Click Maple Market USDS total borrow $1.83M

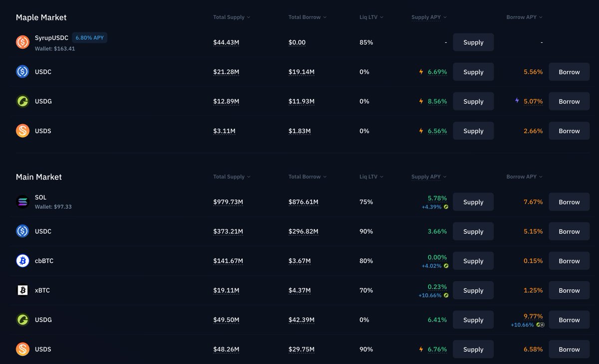[299, 131]
